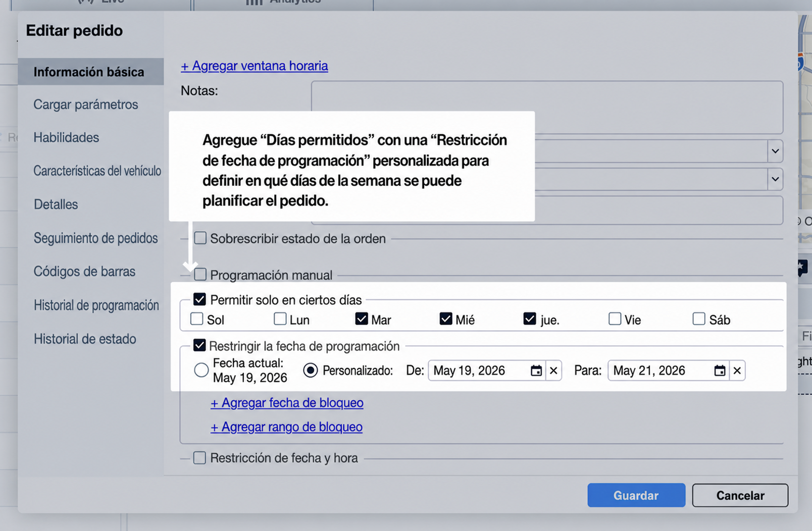812x531 pixels.
Task: Check the Sol day checkbox
Action: click(197, 319)
